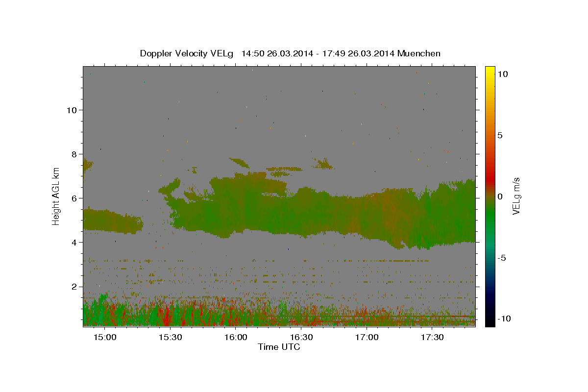
Task: Click the height tick label 6
Action: click(x=74, y=198)
